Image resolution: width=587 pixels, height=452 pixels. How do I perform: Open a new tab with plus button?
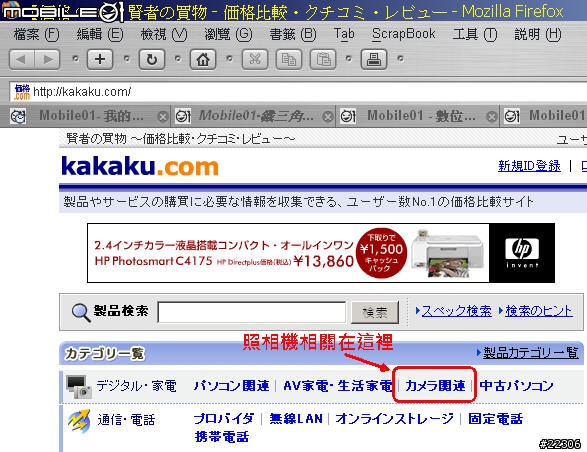(100, 59)
